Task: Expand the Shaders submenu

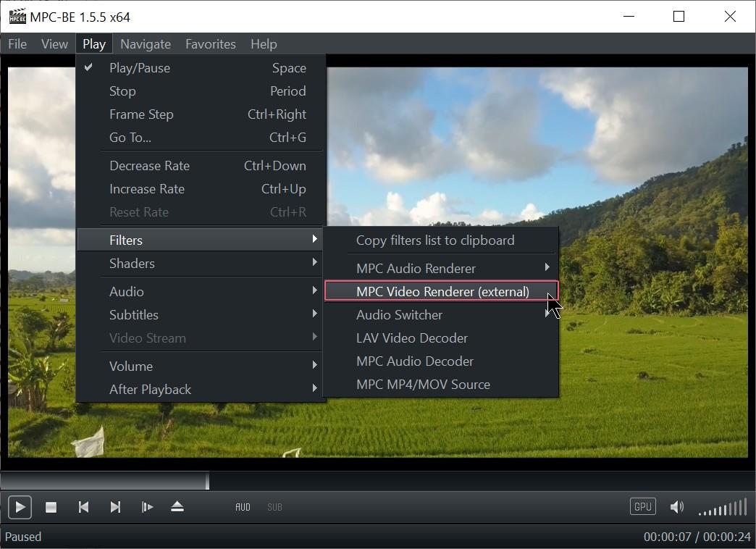Action: click(132, 264)
